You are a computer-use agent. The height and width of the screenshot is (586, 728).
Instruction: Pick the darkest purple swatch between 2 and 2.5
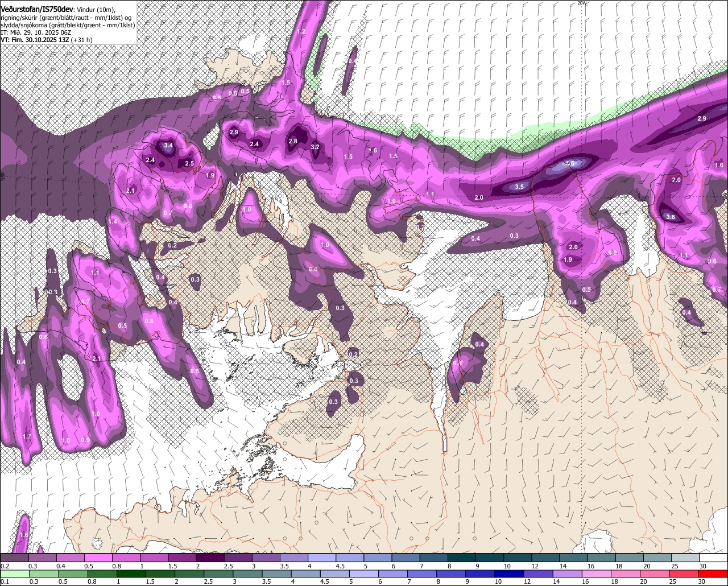tap(210, 558)
